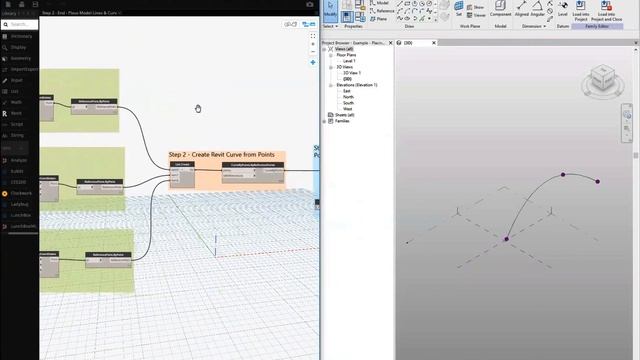The width and height of the screenshot is (640, 360).
Task: Select the Modify tool in Revit ribbon
Action: [330, 10]
